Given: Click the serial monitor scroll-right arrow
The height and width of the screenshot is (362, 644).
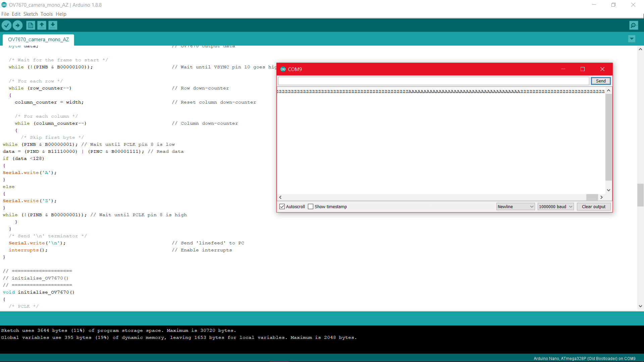Looking at the screenshot, I should [601, 197].
